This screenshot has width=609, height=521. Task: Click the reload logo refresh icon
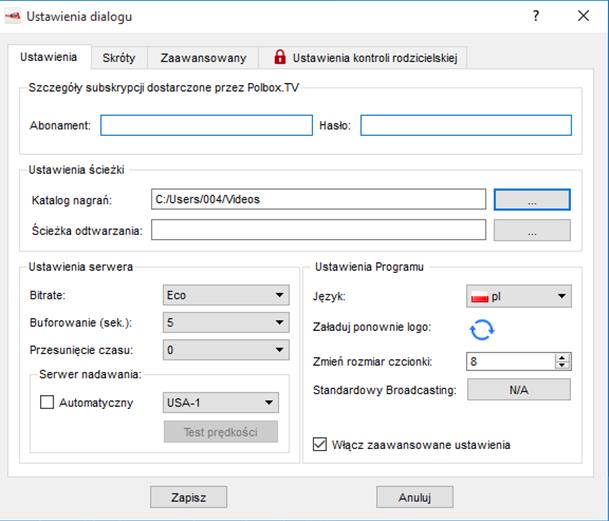(482, 330)
